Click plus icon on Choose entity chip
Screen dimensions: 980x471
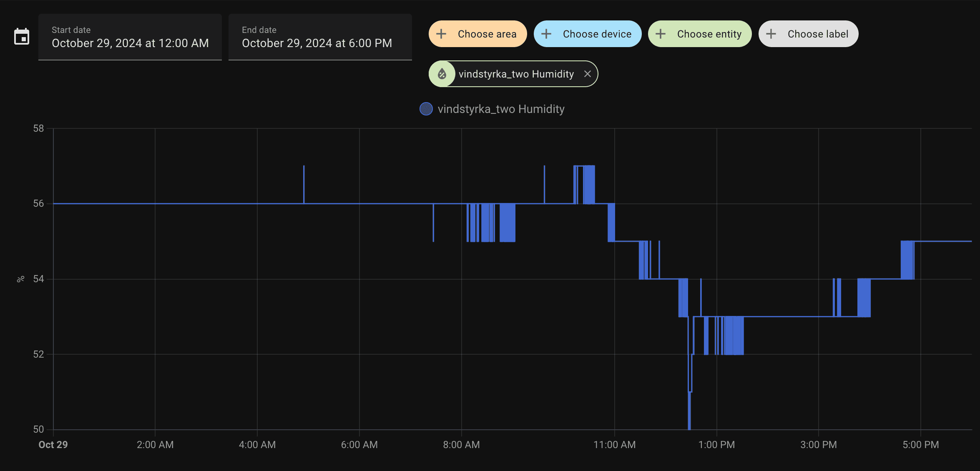click(661, 34)
